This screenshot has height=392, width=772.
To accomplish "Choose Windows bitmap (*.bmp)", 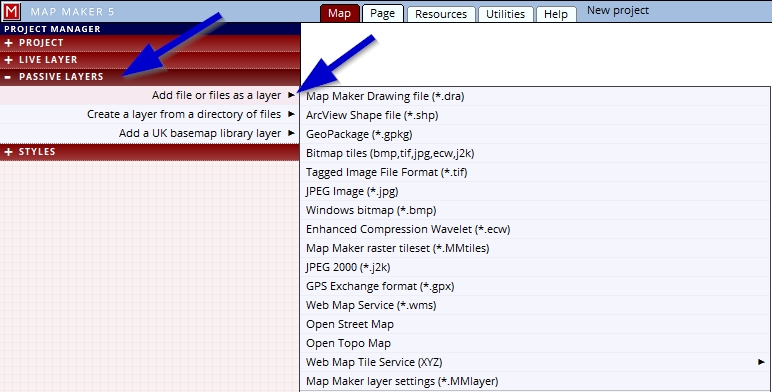I will [x=535, y=210].
